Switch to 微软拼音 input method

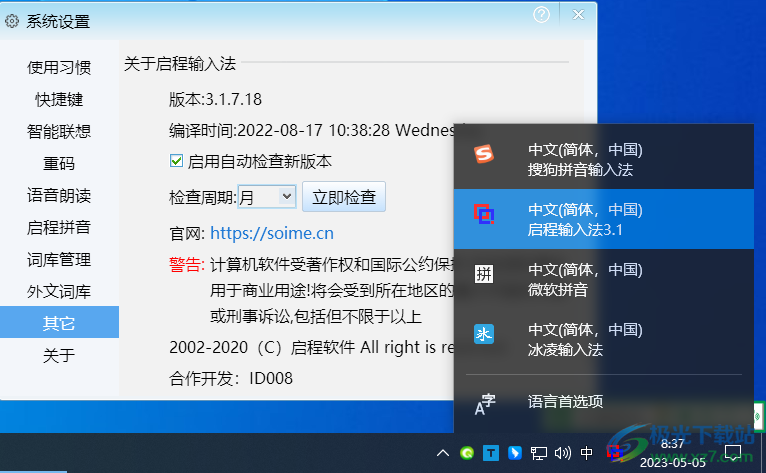tap(604, 279)
